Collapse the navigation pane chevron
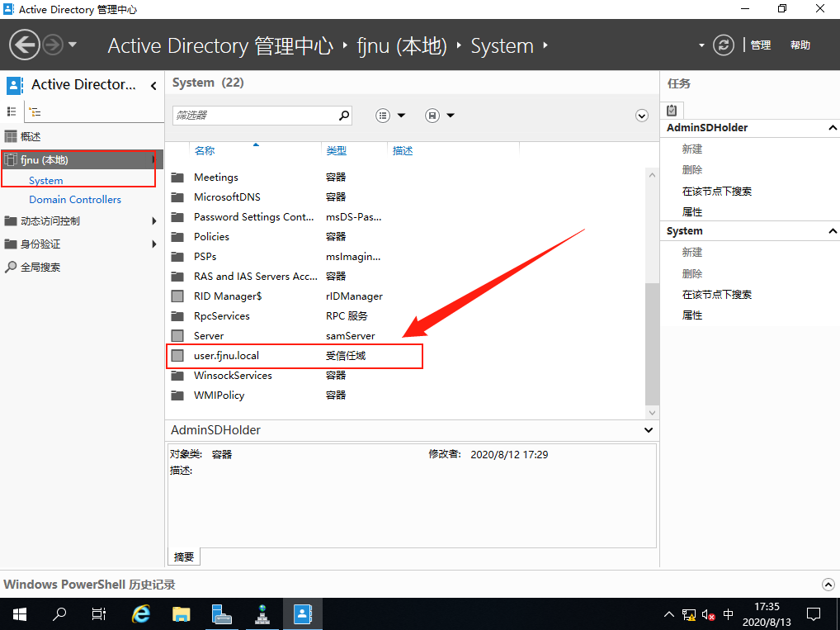Viewport: 840px width, 630px height. (153, 85)
